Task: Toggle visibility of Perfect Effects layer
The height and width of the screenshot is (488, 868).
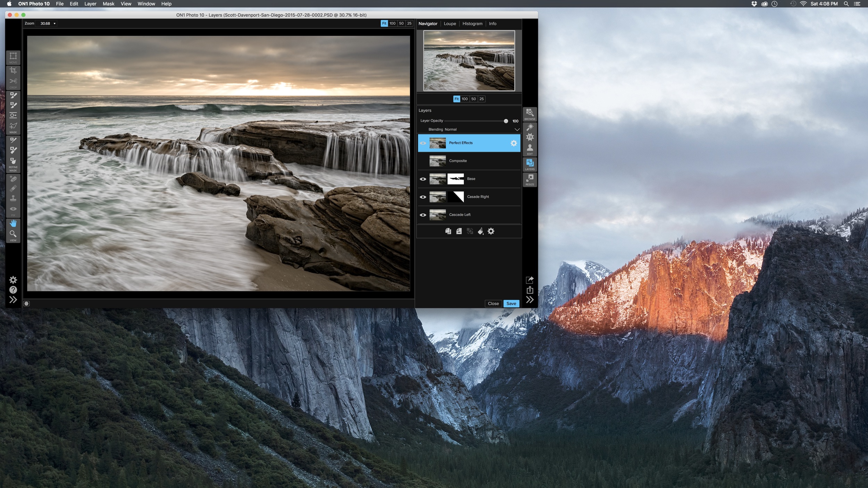Action: pyautogui.click(x=423, y=143)
